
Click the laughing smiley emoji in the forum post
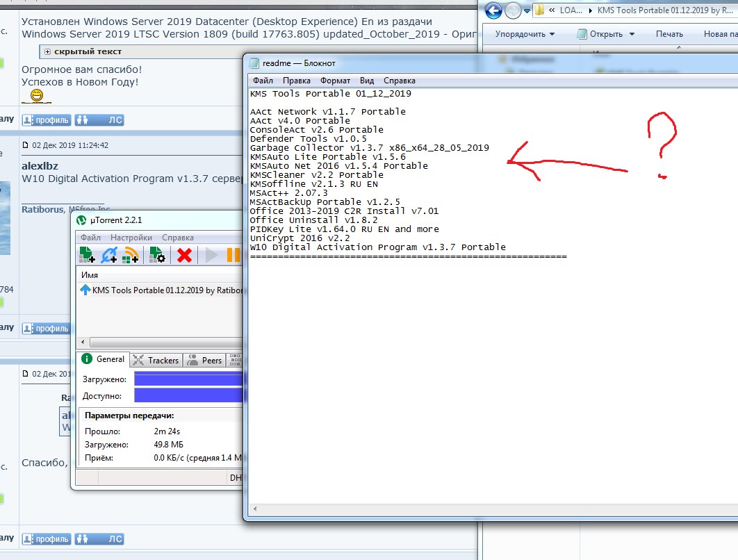(x=37, y=95)
